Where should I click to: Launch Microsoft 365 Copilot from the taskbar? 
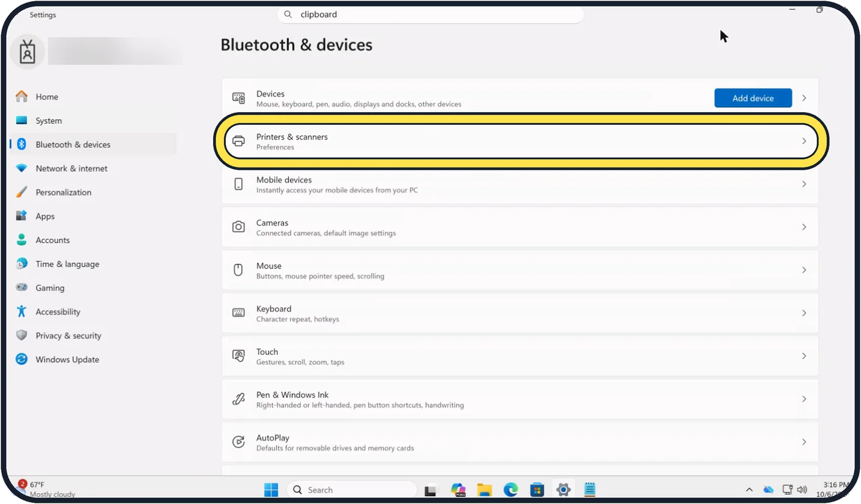point(459,490)
